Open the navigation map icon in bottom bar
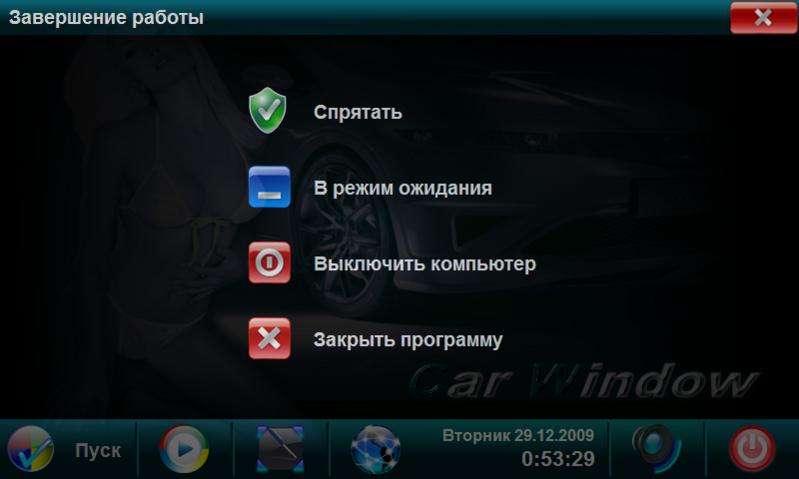The width and height of the screenshot is (799, 479). pyautogui.click(x=280, y=449)
